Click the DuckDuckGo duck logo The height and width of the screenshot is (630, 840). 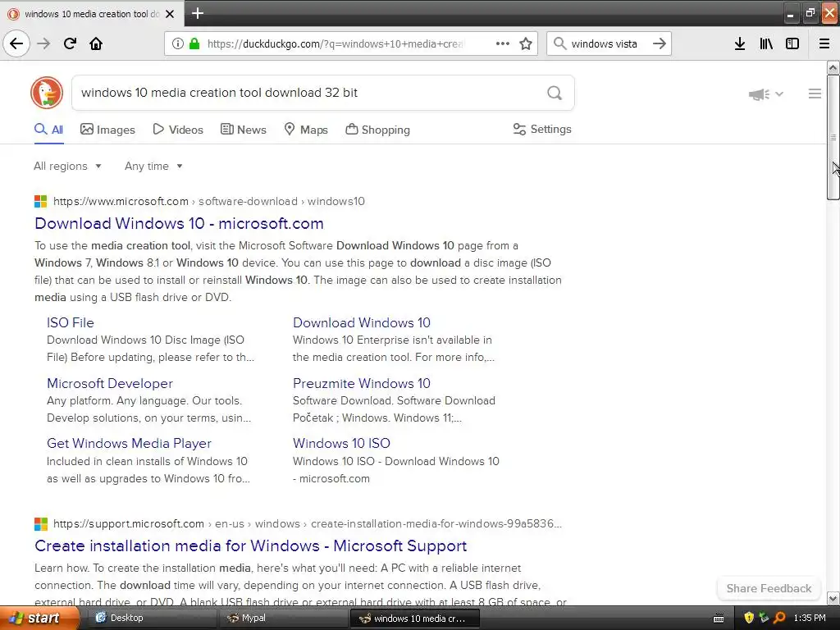(x=47, y=93)
